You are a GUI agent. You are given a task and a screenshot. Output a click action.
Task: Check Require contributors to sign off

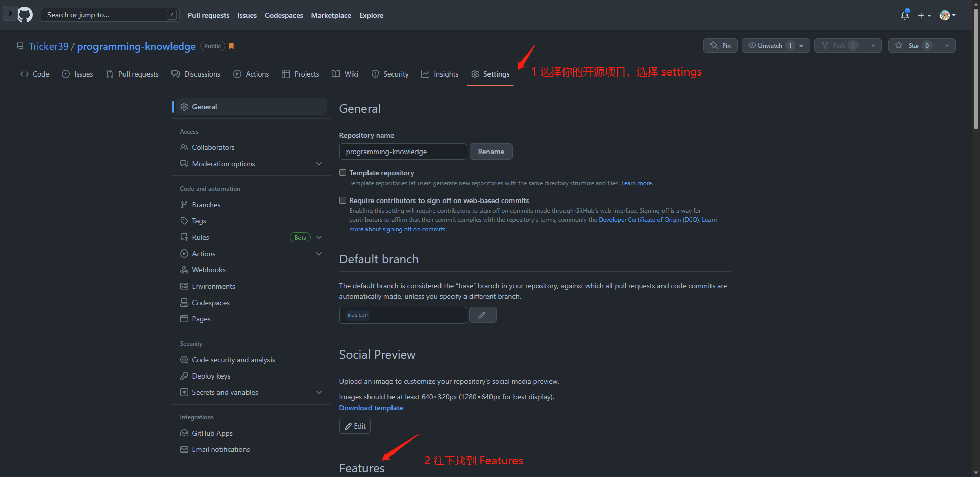tap(343, 200)
